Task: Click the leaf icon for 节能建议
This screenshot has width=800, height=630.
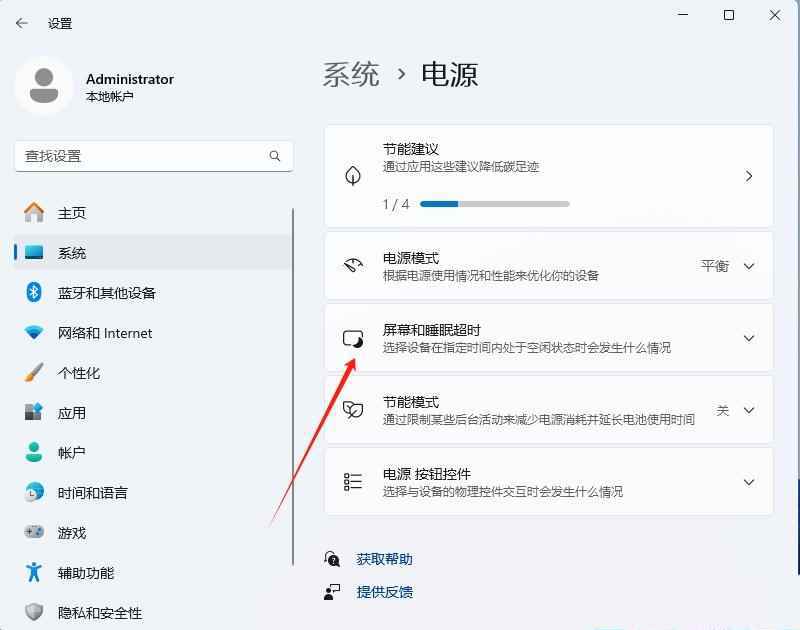Action: 353,176
